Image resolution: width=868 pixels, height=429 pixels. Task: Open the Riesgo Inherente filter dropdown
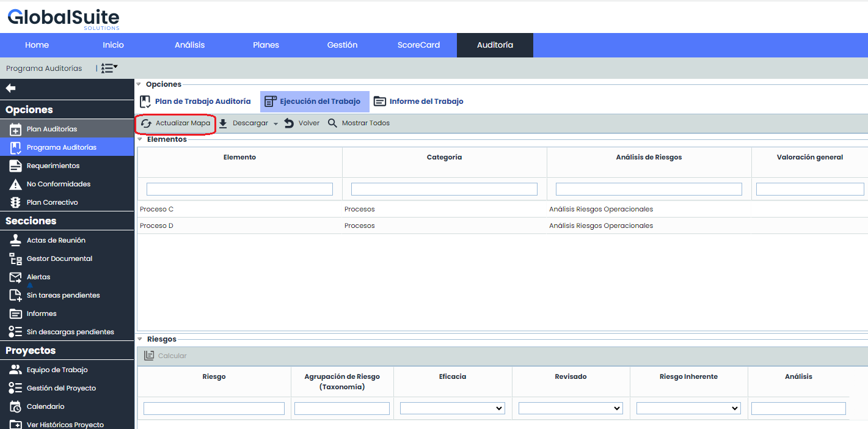pos(688,408)
